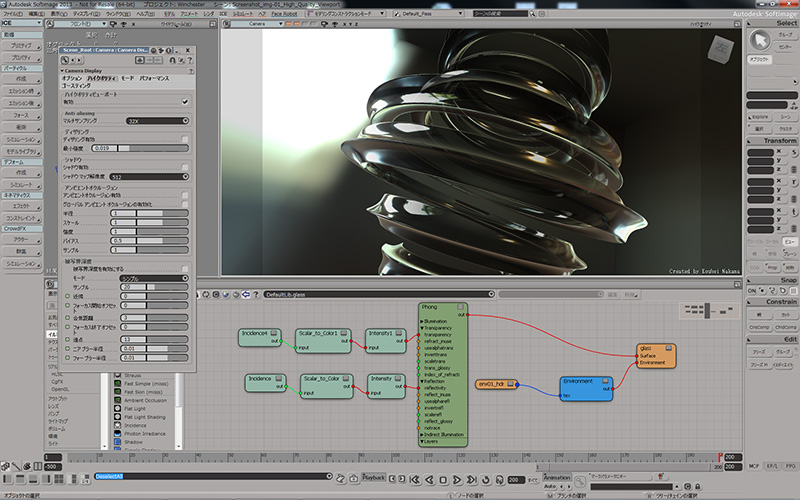Viewport: 800px width, 500px height.
Task: Click the Playback button on timeline bar
Action: pos(373,478)
